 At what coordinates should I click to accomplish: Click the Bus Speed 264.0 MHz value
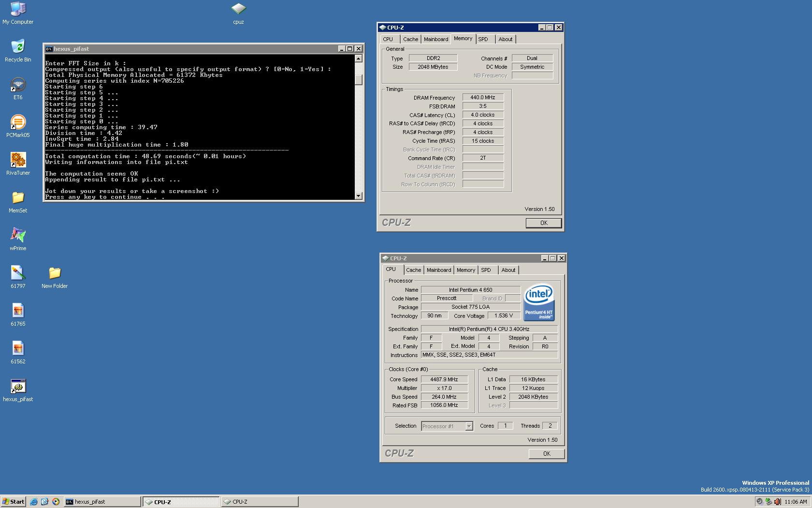click(x=444, y=397)
